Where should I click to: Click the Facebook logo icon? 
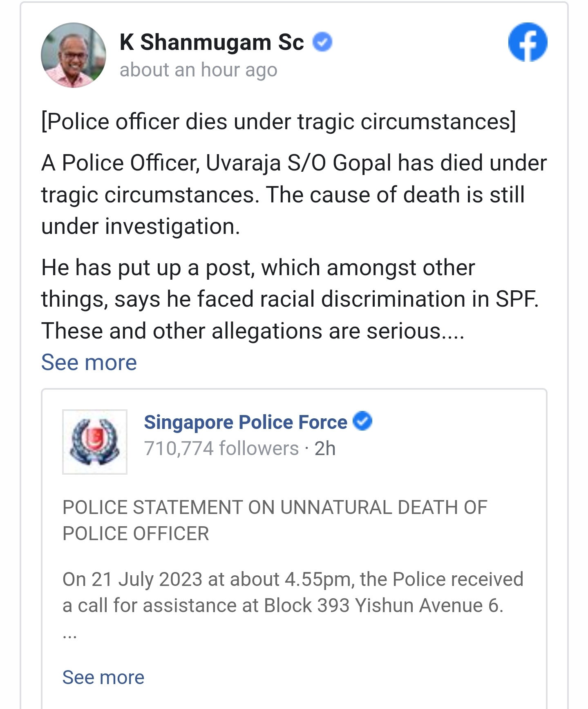(527, 42)
